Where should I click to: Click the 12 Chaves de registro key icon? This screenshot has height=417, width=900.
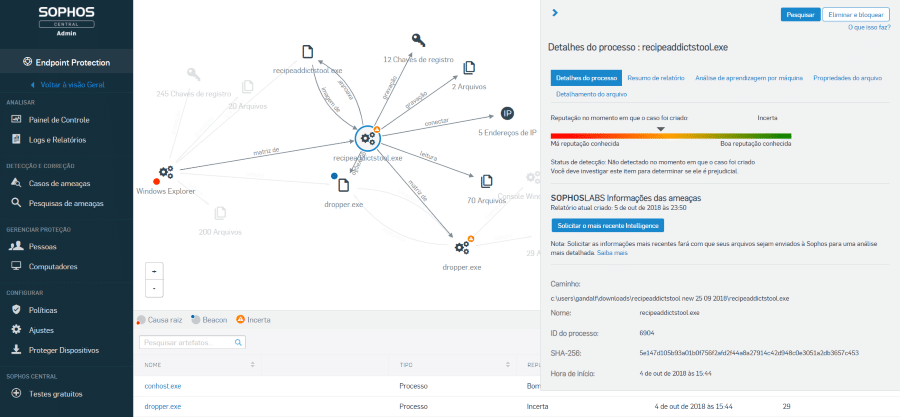point(418,40)
